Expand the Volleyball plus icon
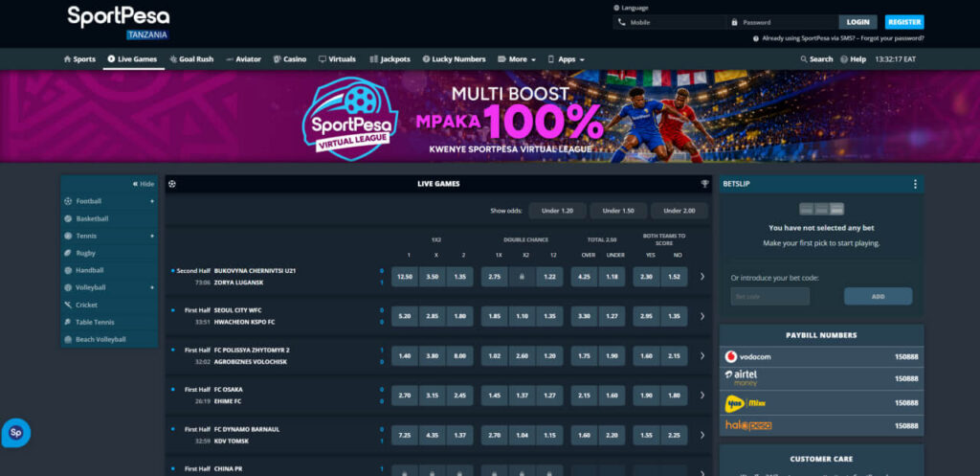The width and height of the screenshot is (980, 476). pos(152,287)
